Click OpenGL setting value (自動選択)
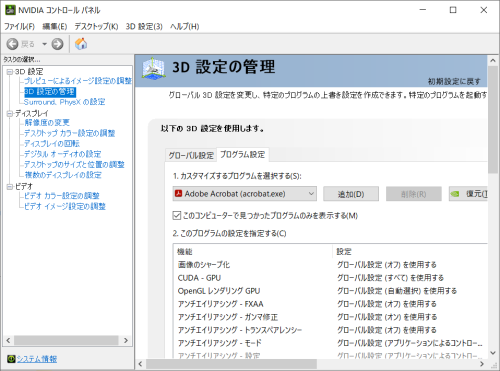The height and width of the screenshot is (371, 500). coord(397,291)
